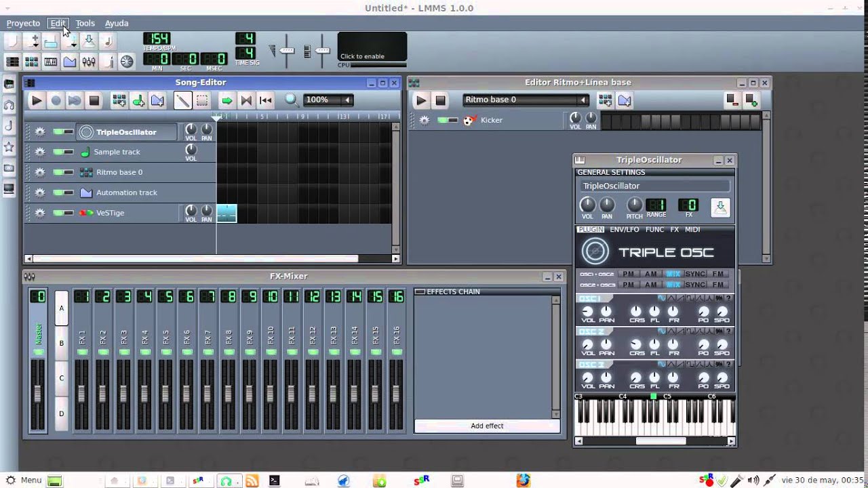Enable FM modulation for OSC1+OSC2
The image size is (868, 488).
718,274
